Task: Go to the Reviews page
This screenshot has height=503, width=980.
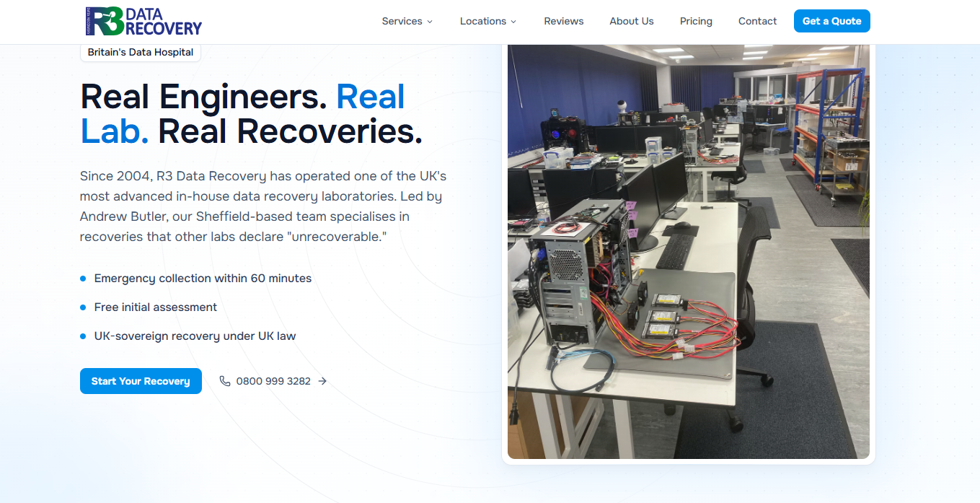Action: (564, 21)
